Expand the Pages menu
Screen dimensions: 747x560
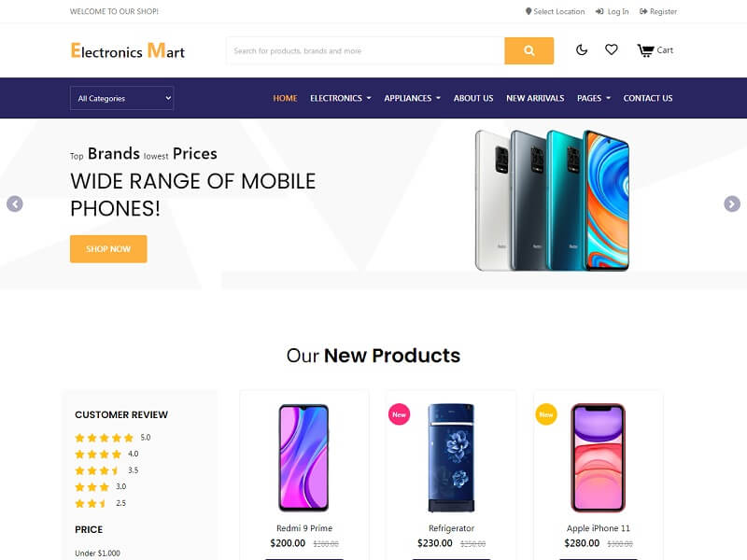594,98
